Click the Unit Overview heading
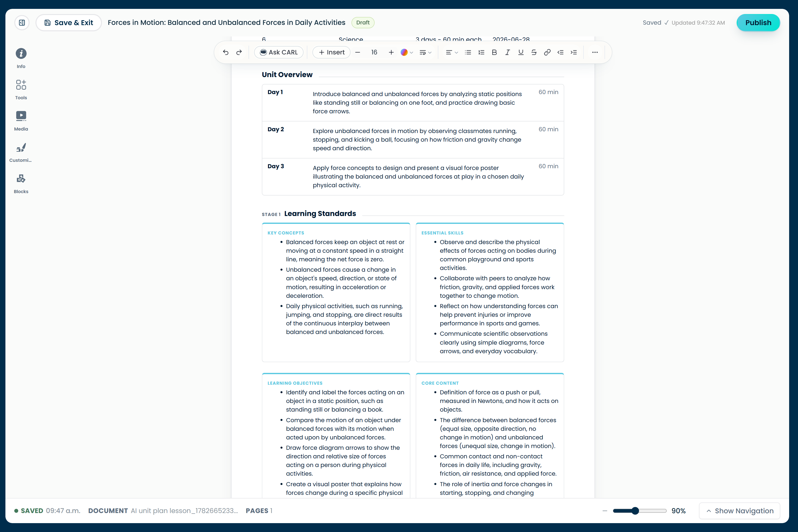The height and width of the screenshot is (532, 798). (287, 75)
